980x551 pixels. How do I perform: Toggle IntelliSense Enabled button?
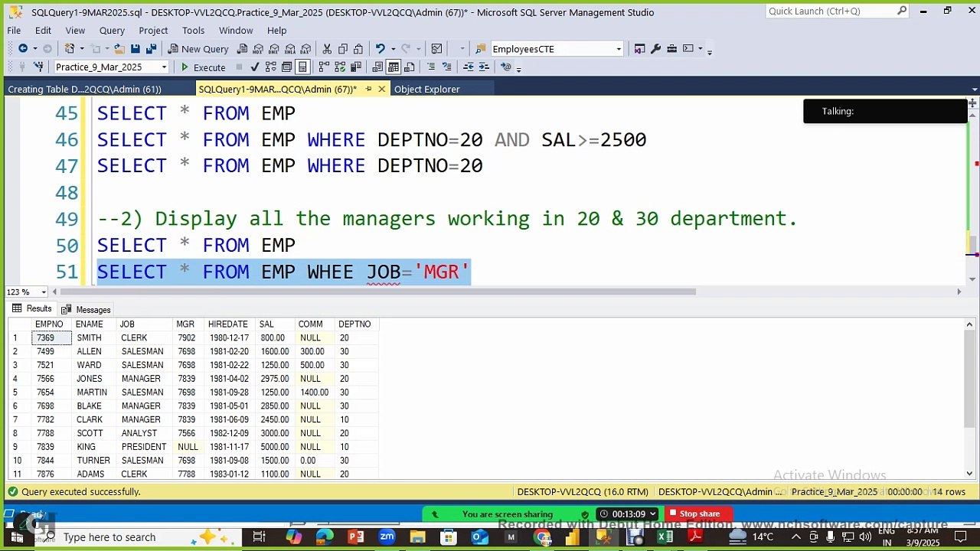click(302, 67)
